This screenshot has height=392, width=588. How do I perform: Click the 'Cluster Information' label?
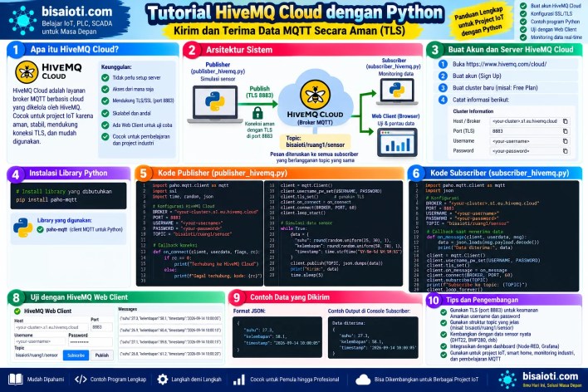coord(473,111)
